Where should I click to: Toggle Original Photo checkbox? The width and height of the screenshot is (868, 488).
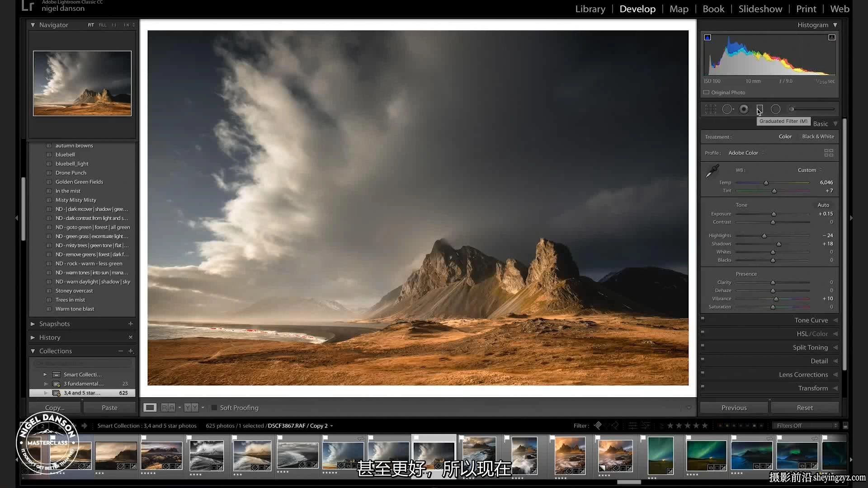(x=706, y=92)
